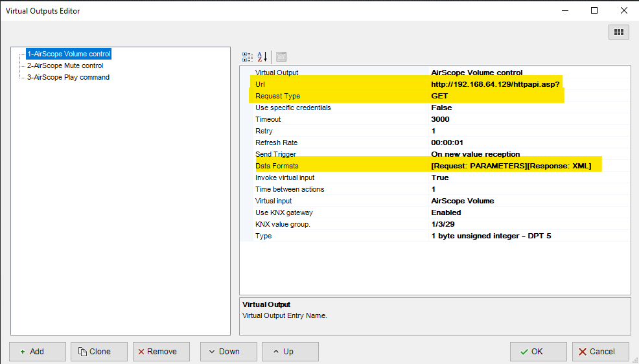Remove the selected virtual output
This screenshot has height=364, width=639.
pos(161,352)
